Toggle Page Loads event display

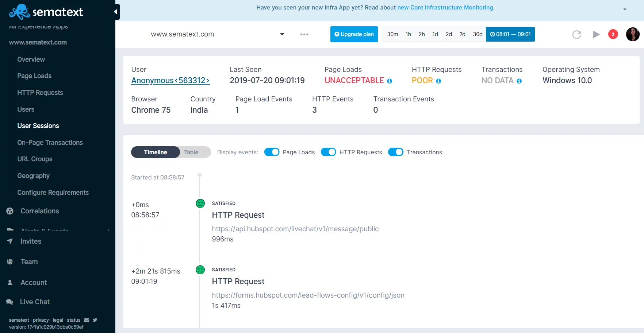point(272,152)
